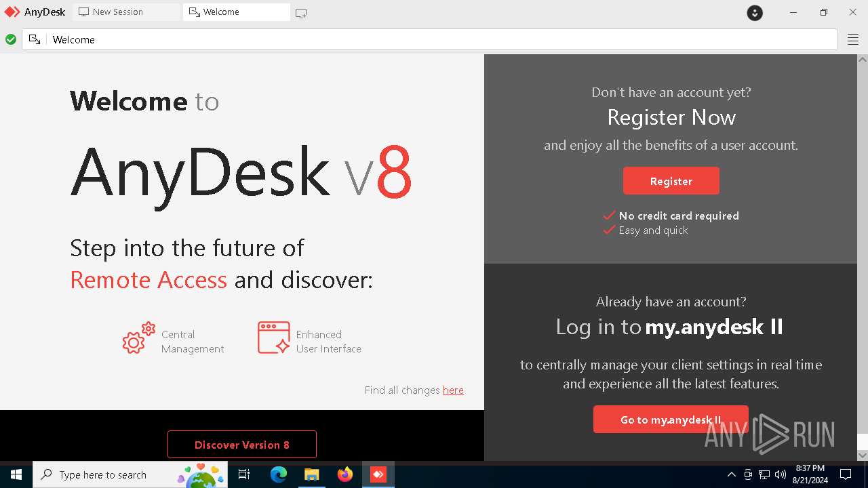Viewport: 868px width, 488px height.
Task: Open the Windows Start menu
Action: pos(16,474)
